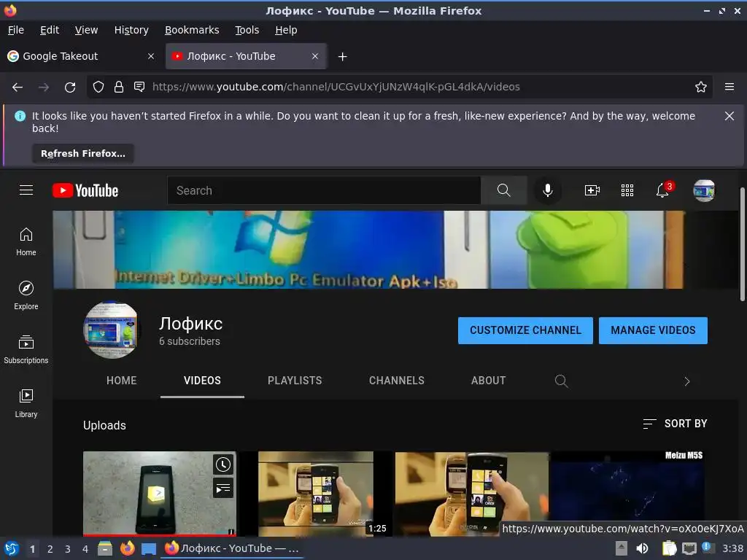Open the YouTube hamburger guide menu
This screenshot has width=747, height=560.
(x=26, y=190)
